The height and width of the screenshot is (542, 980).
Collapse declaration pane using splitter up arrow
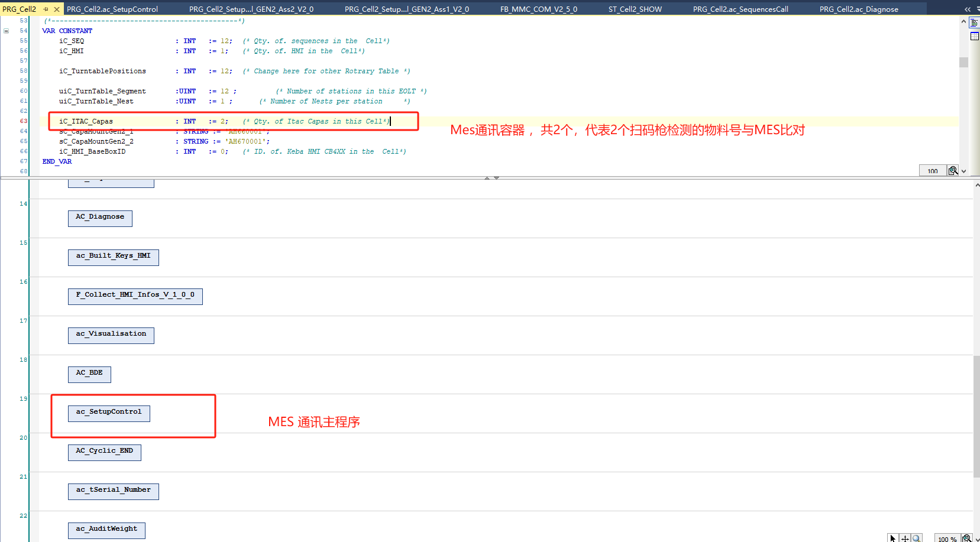[x=487, y=177]
